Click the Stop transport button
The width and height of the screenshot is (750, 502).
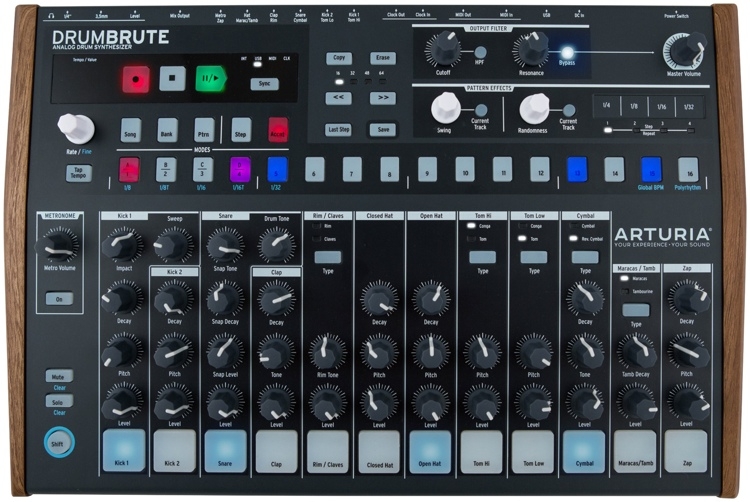pos(172,78)
